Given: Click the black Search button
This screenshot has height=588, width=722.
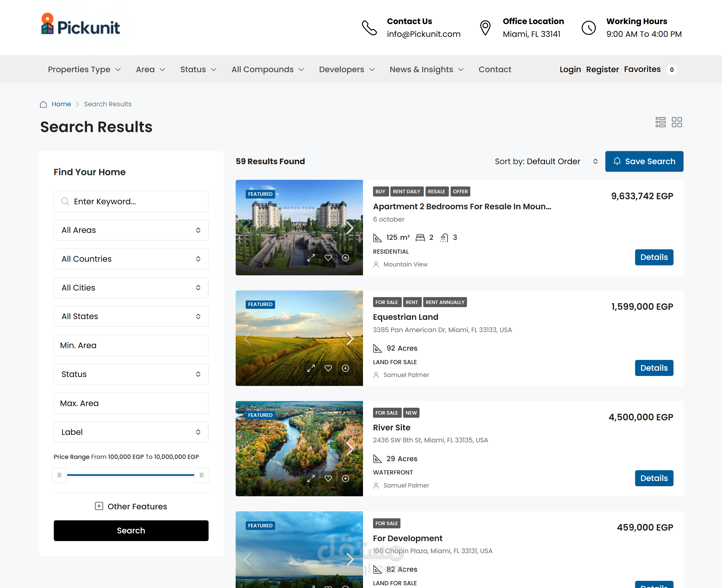Looking at the screenshot, I should [x=131, y=531].
